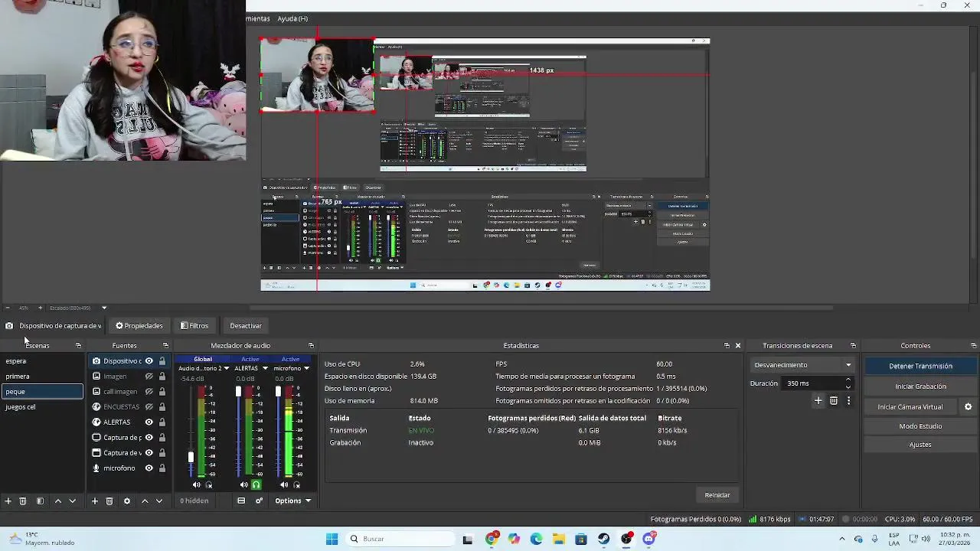Switch audio mixer layout icon

coord(241,500)
